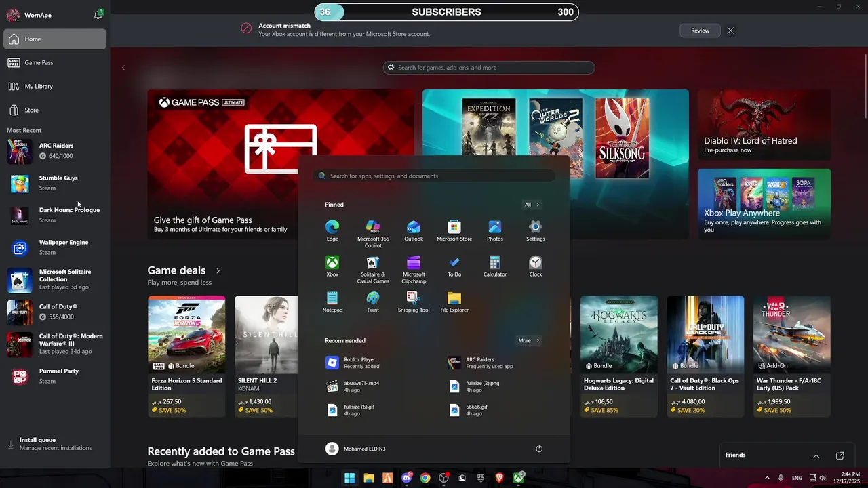Go back using the left chevron arrow

[123, 68]
